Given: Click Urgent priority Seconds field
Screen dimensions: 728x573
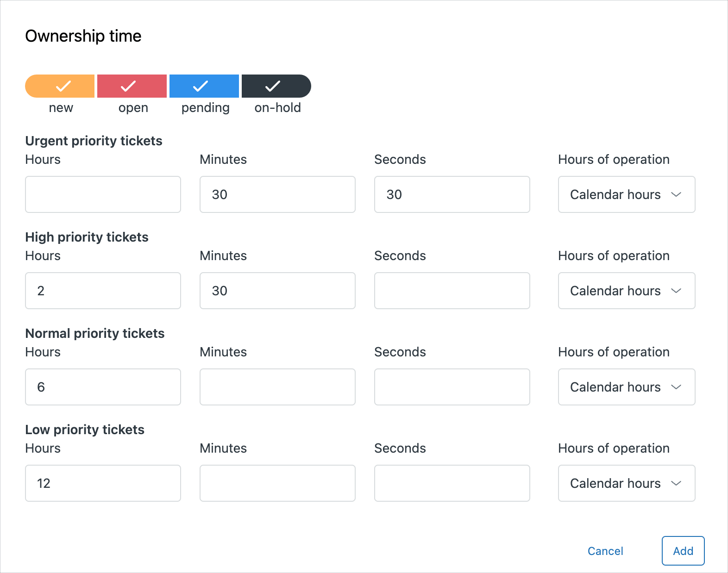Looking at the screenshot, I should coord(452,194).
